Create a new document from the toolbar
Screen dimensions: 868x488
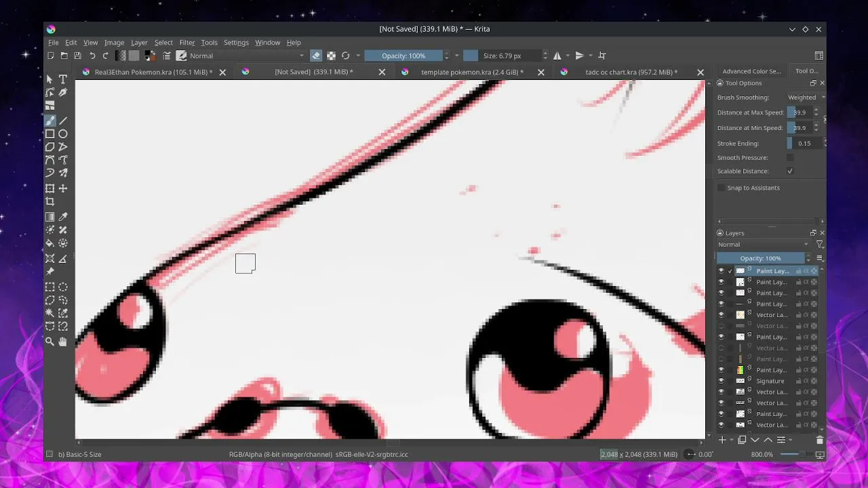coord(51,56)
